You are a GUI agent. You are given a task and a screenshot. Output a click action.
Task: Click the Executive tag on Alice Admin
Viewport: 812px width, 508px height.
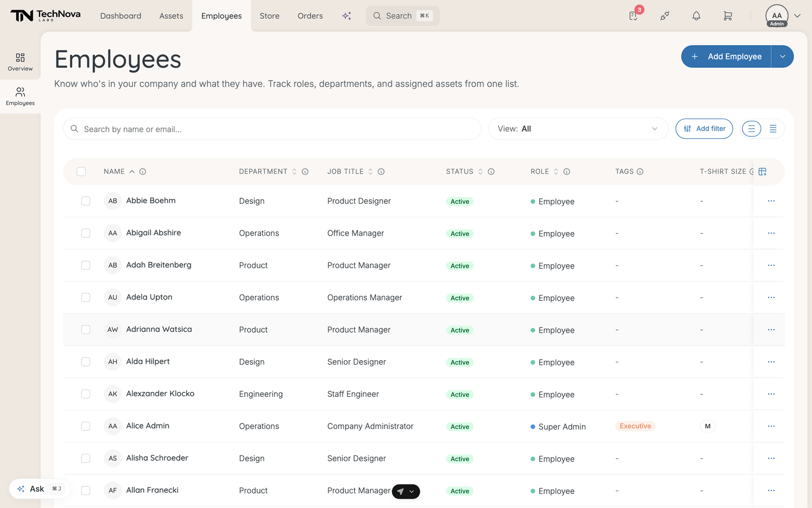point(636,426)
